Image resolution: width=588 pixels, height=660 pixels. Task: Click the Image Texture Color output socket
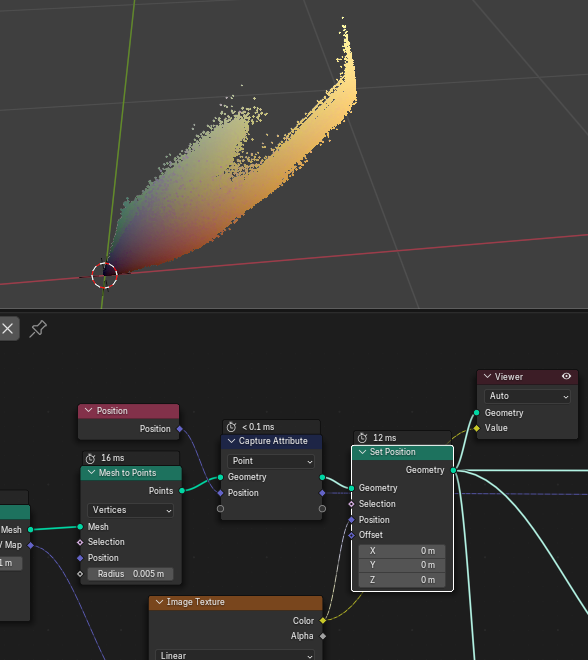(323, 620)
